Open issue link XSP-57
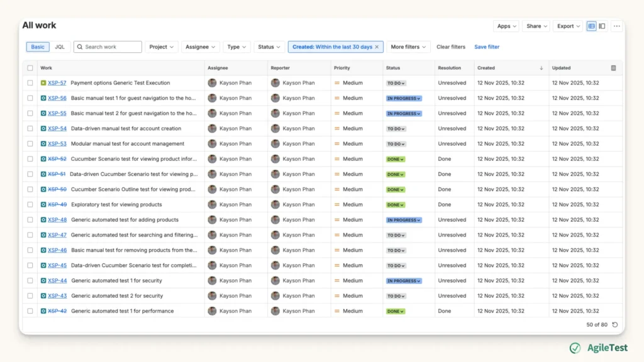 tap(57, 83)
